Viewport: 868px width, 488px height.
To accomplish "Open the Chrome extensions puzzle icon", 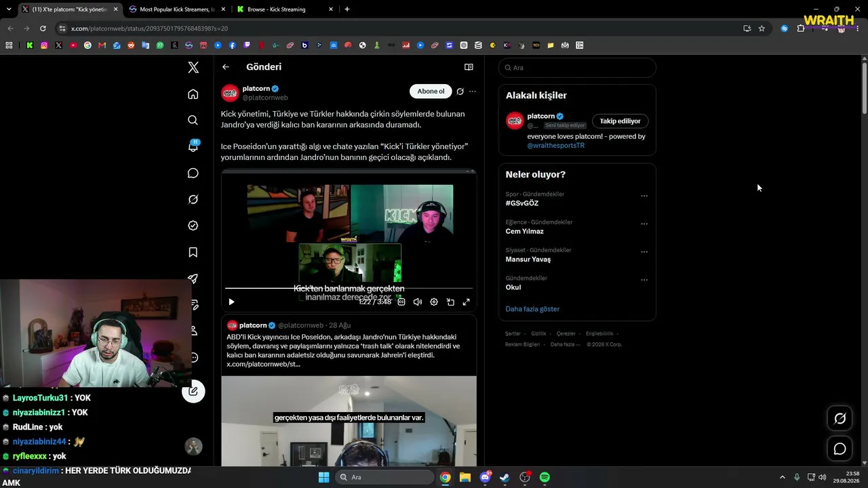I will [x=801, y=28].
